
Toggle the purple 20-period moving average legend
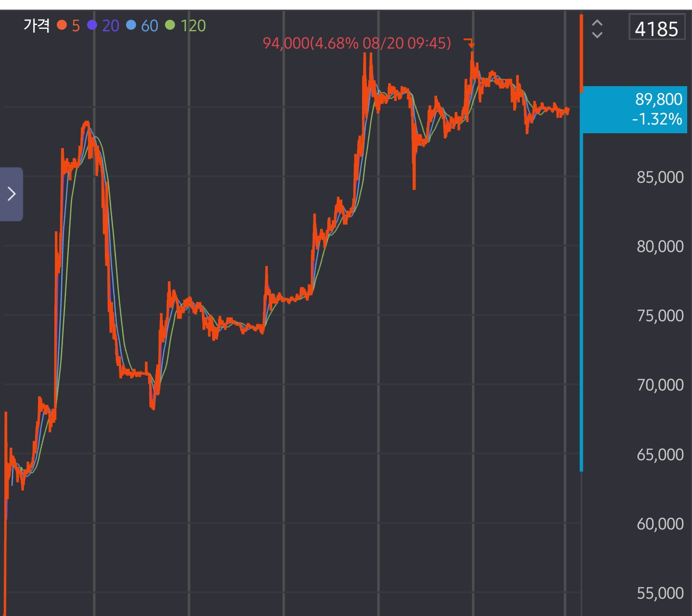coord(103,25)
